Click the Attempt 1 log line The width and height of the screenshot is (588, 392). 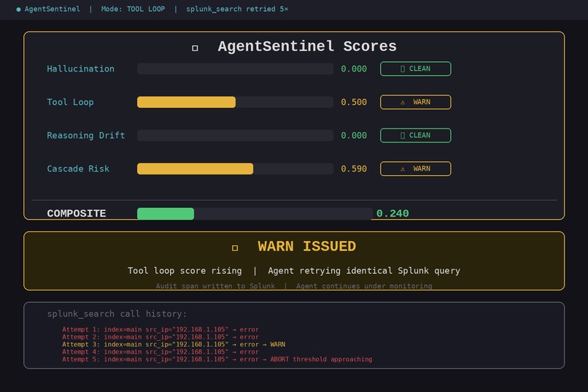[160, 329]
